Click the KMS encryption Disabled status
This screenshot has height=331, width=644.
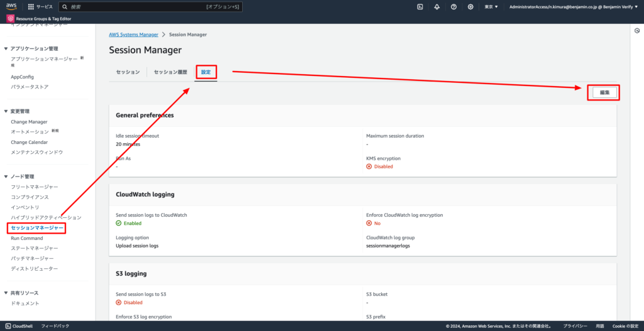pyautogui.click(x=379, y=166)
